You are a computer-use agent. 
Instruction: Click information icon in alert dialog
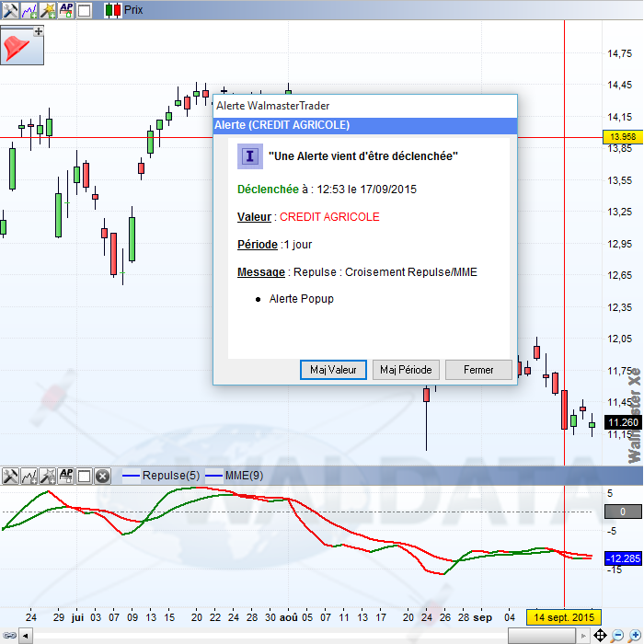pos(249,156)
